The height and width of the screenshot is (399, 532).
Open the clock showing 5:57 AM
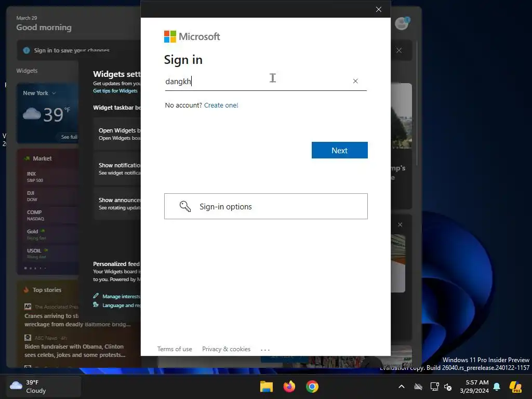click(474, 387)
